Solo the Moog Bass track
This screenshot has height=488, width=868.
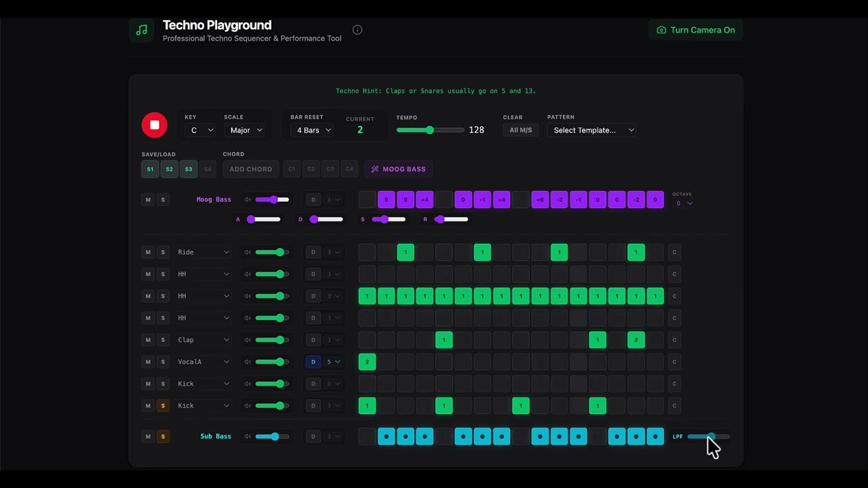[x=163, y=199]
